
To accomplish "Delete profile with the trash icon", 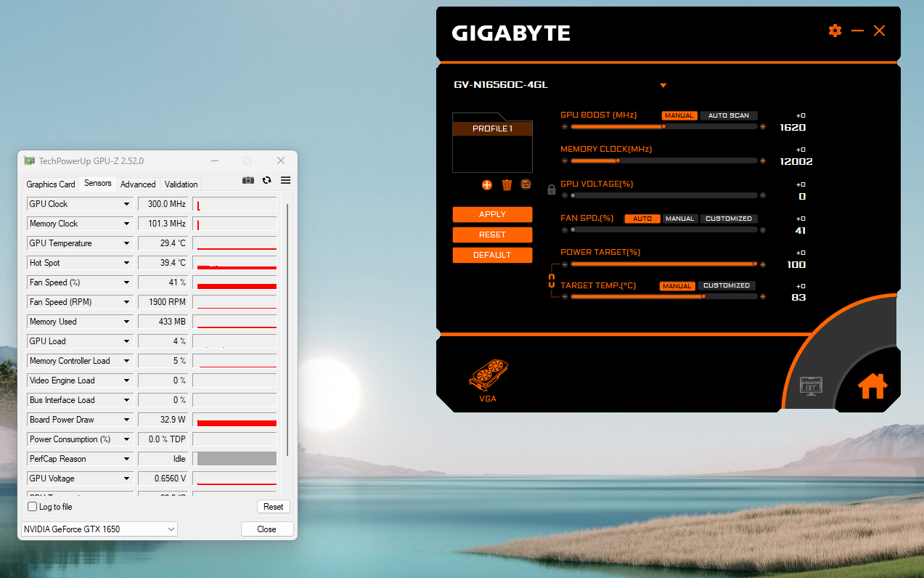I will [x=507, y=185].
